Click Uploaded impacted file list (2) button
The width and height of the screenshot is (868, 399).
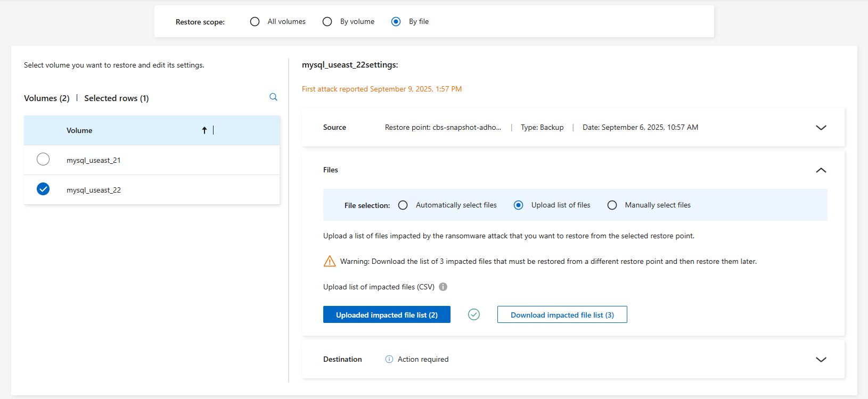387,315
